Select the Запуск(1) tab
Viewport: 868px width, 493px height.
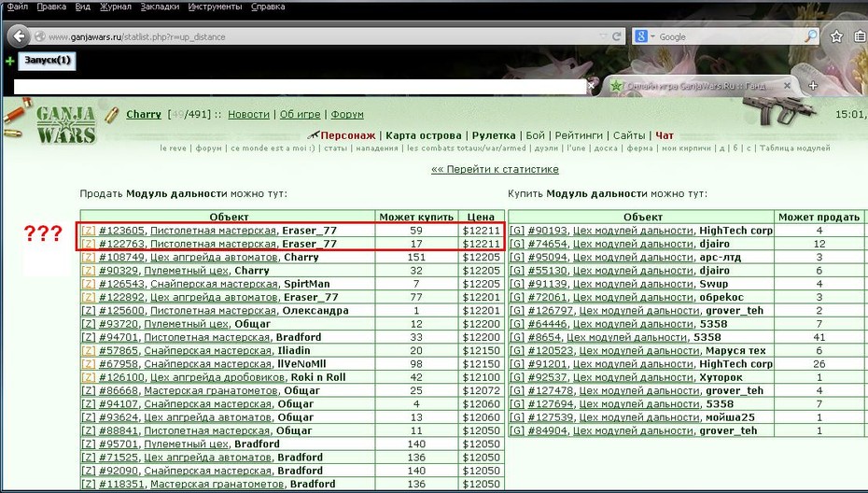pos(48,60)
